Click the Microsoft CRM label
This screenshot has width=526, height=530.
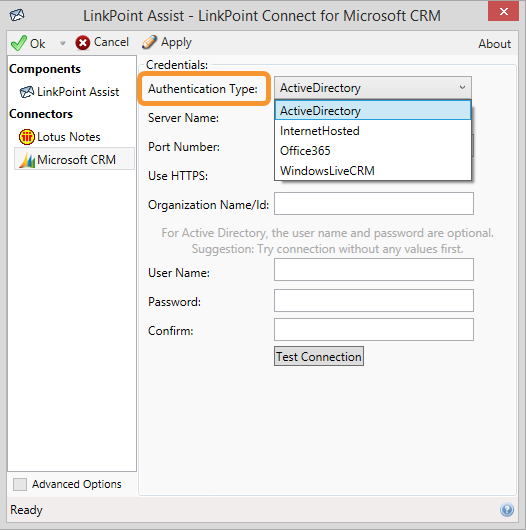pyautogui.click(x=76, y=160)
